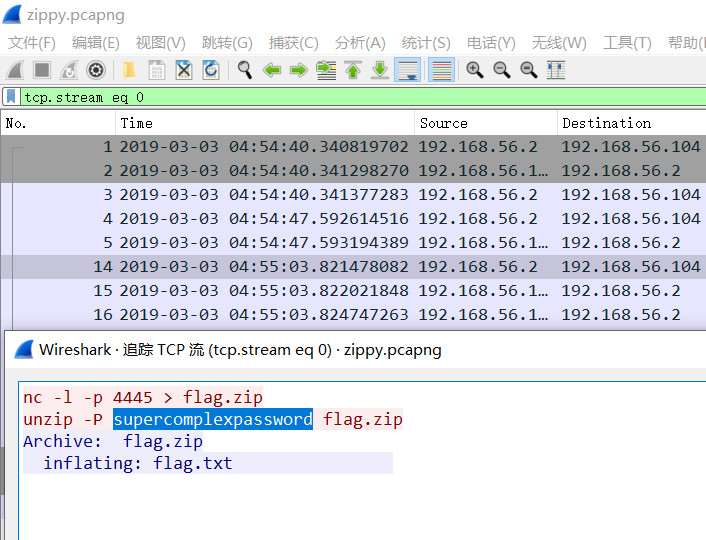
Task: Stop capture with the square icon
Action: 42,70
